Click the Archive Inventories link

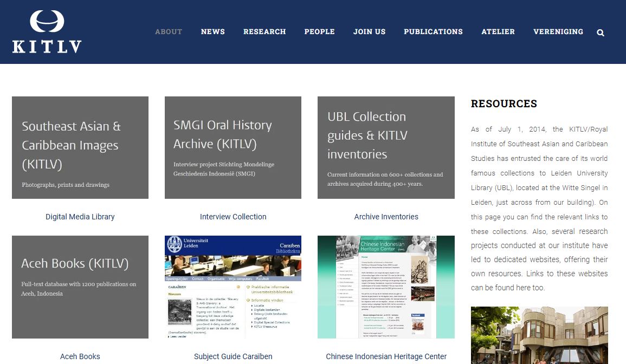386,217
